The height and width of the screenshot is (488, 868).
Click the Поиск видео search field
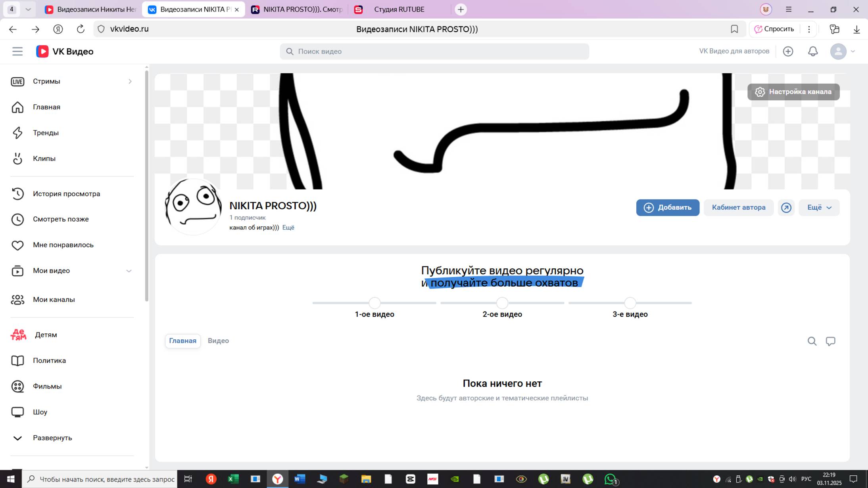(434, 52)
